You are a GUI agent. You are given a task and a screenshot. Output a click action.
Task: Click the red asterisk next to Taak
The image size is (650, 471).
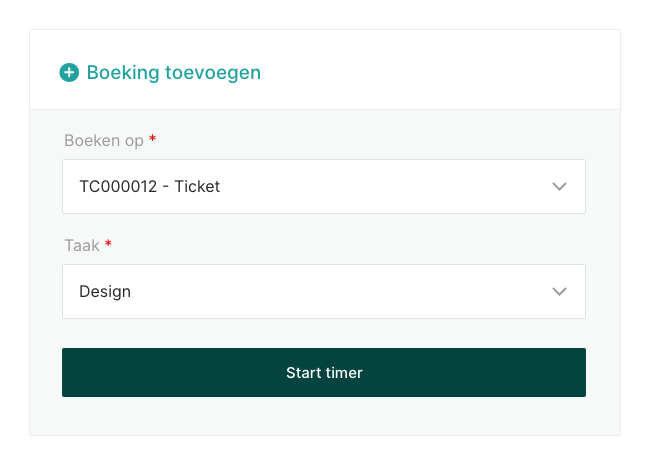coord(109,244)
